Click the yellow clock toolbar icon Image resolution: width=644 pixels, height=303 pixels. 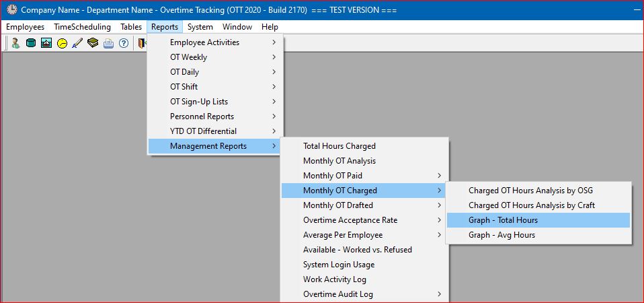click(62, 43)
